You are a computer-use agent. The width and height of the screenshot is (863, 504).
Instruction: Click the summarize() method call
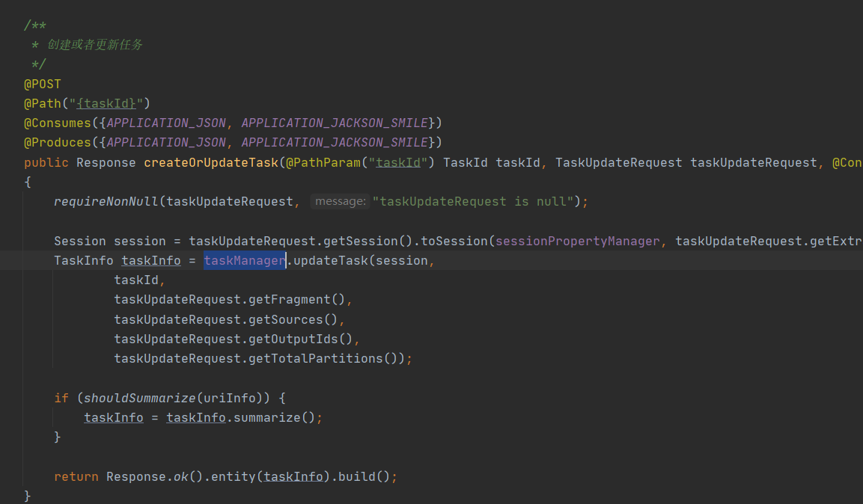[x=274, y=418]
